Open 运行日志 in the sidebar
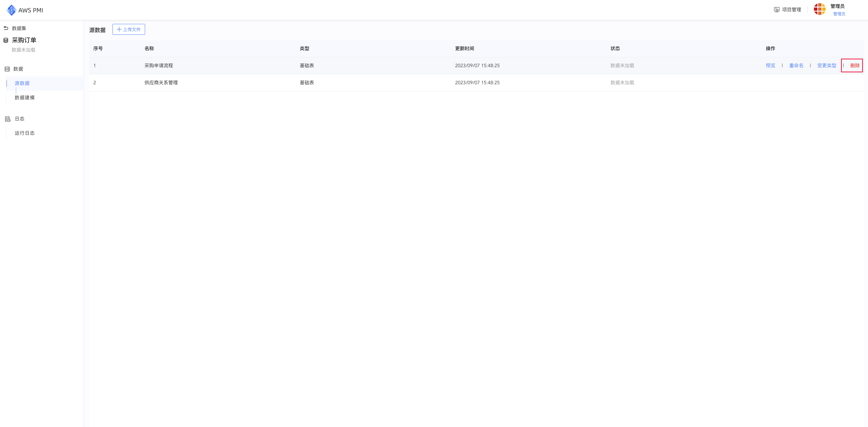The height and width of the screenshot is (427, 868). [25, 133]
